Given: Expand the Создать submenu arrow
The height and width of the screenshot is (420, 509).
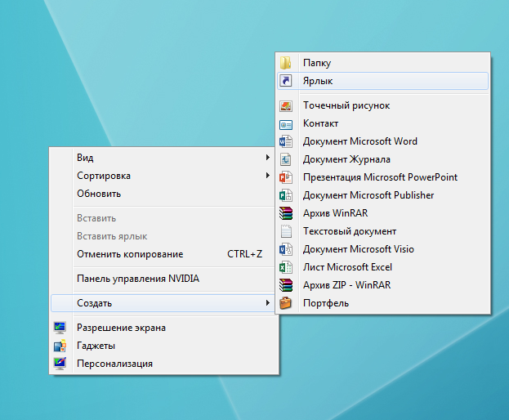Looking at the screenshot, I should click(267, 303).
